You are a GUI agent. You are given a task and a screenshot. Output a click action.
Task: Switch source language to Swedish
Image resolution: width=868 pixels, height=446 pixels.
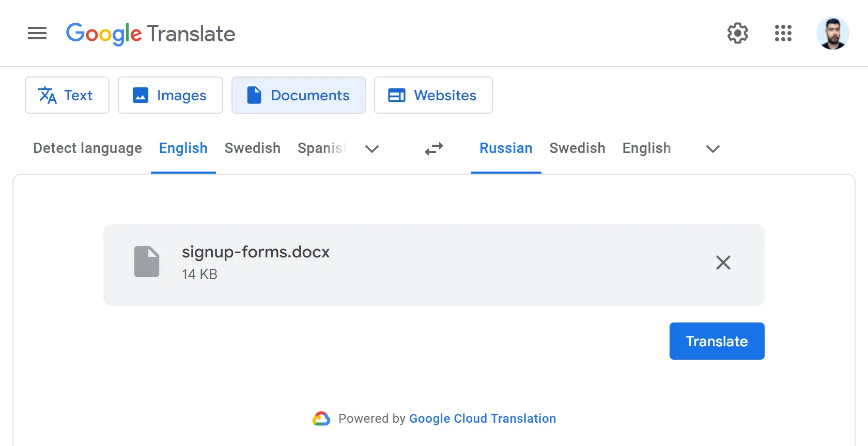[x=252, y=148]
